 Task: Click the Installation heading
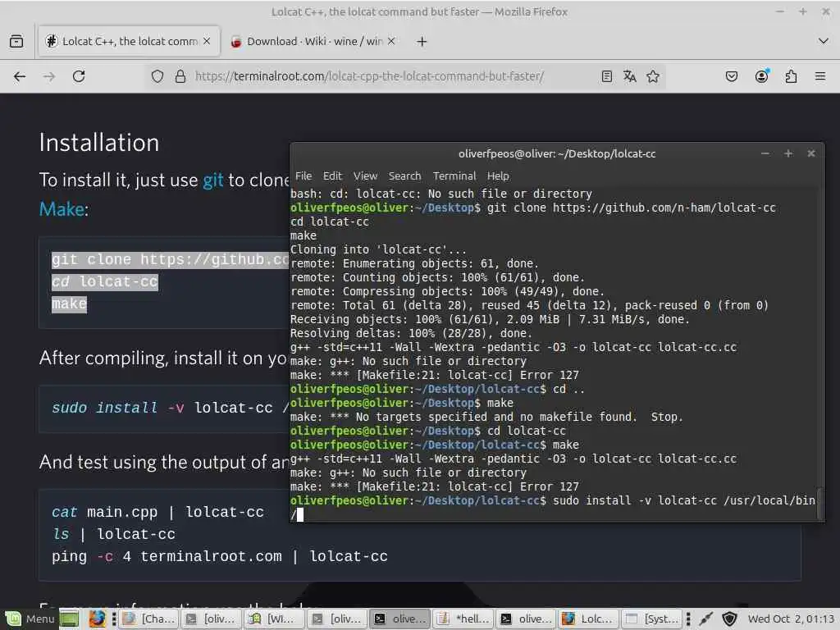tap(99, 143)
